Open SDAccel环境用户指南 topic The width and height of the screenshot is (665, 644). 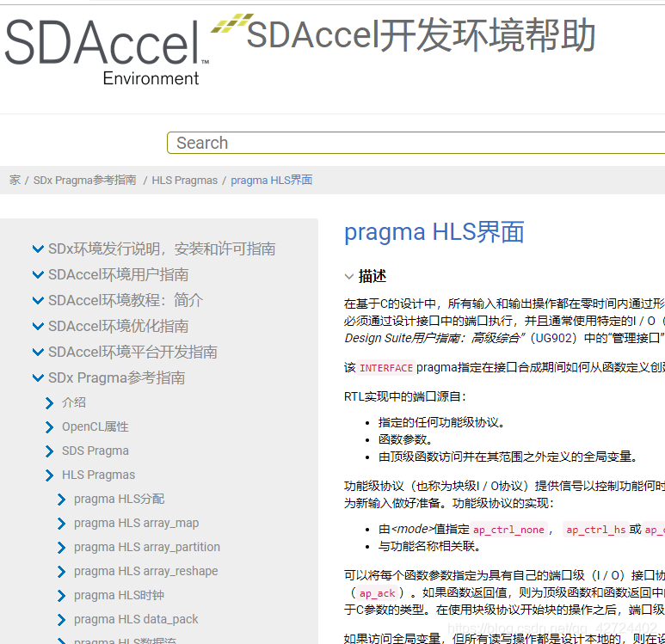point(119,275)
